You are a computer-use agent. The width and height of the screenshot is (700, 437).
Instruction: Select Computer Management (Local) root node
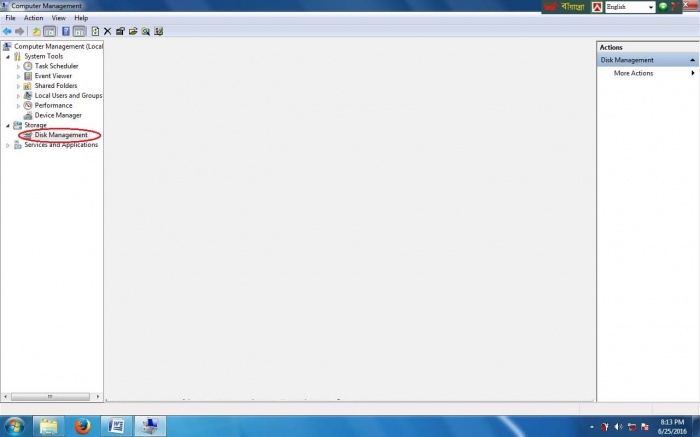[58, 46]
